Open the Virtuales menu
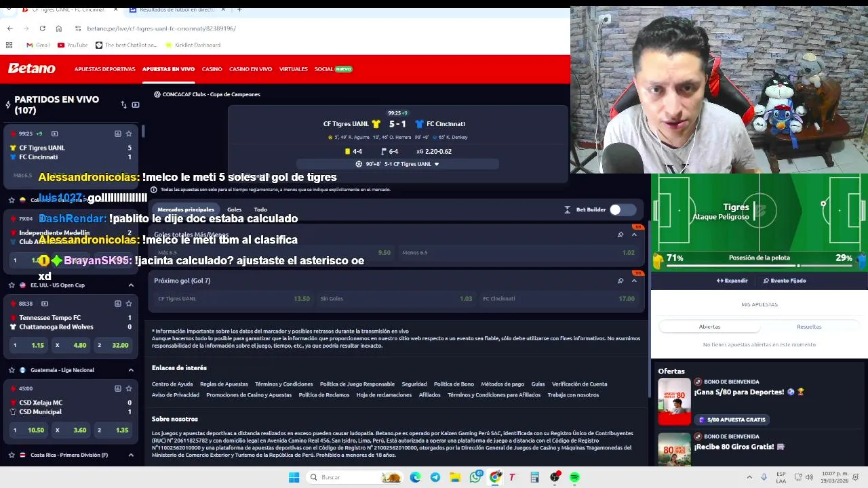This screenshot has width=868, height=488. pyautogui.click(x=293, y=69)
